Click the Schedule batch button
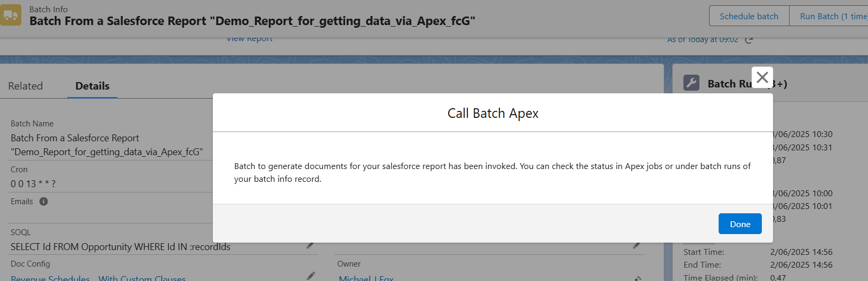Screen dimensions: 868x281 749,16
